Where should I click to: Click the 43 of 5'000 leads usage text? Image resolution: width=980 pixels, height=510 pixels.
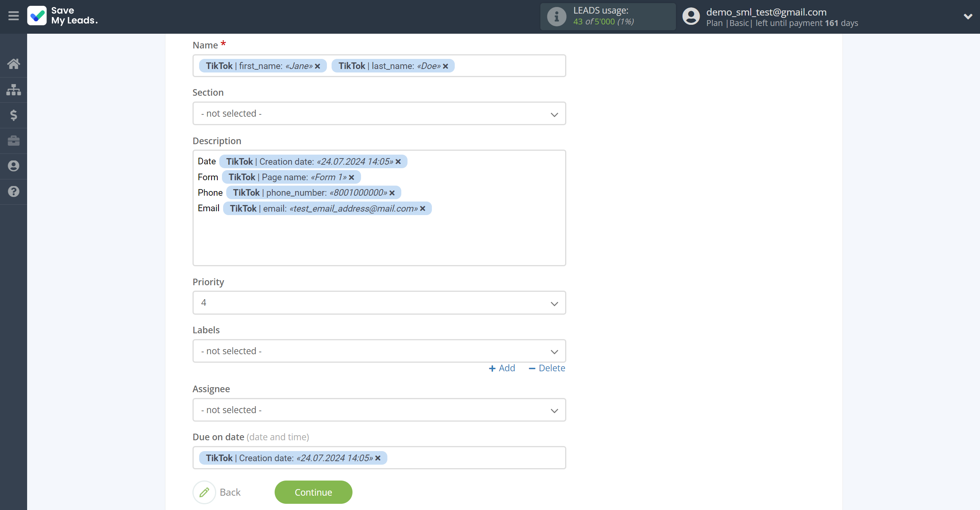[603, 22]
